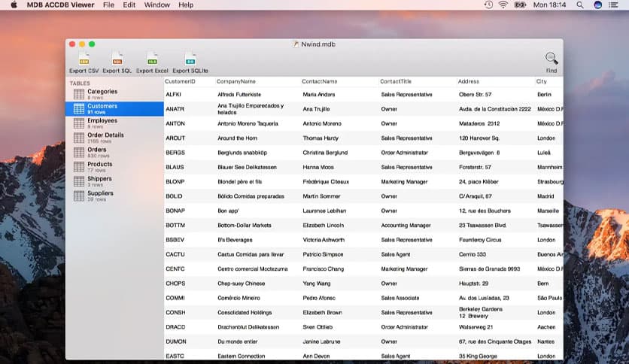Open Notification Center list icon
The width and height of the screenshot is (629, 364).
(613, 5)
